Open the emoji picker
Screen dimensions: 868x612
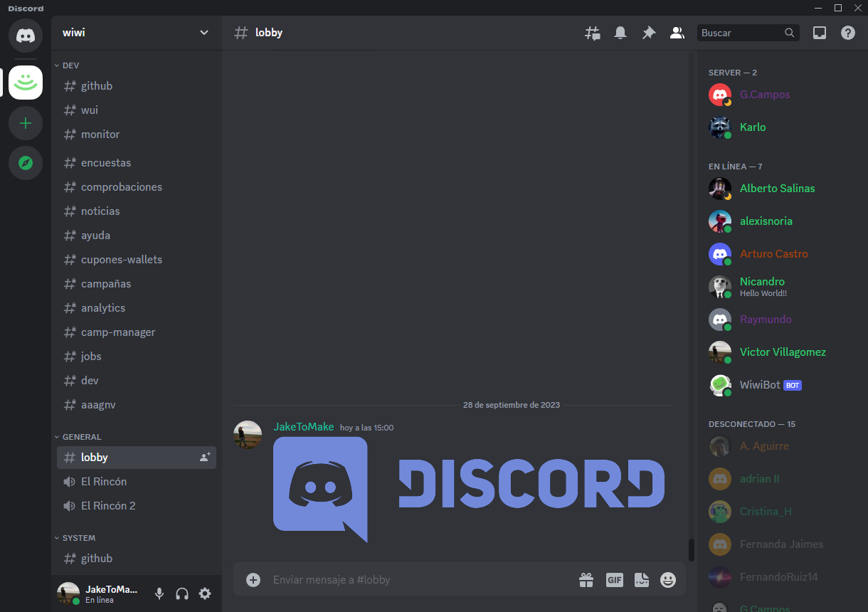668,580
